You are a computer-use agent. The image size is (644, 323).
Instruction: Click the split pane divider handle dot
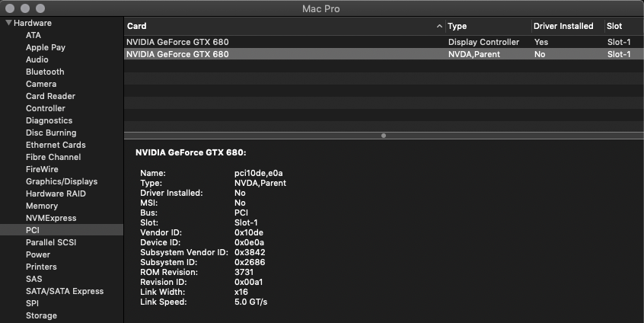click(384, 136)
